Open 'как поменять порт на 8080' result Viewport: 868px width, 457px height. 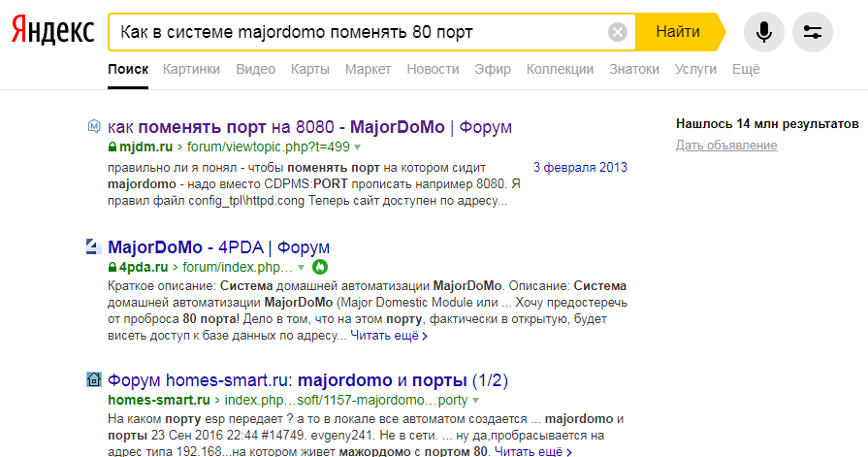click(309, 127)
